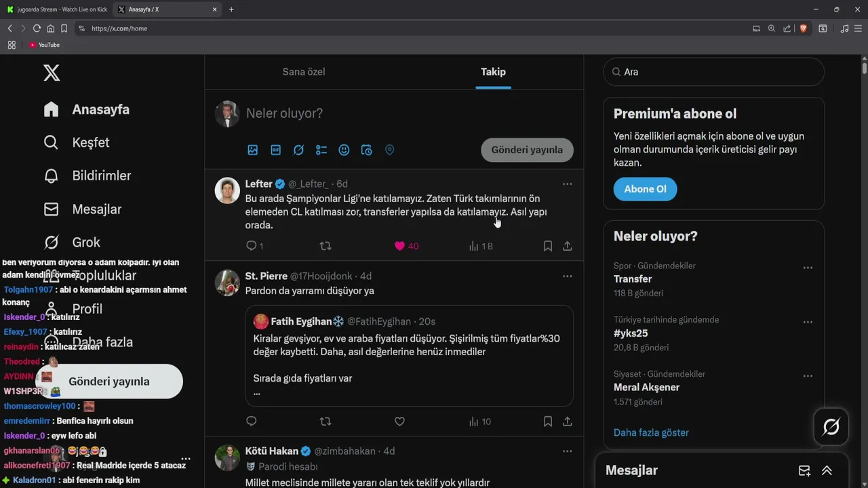Viewport: 868px width, 488px height.
Task: Click the X logo icon
Action: point(52,73)
